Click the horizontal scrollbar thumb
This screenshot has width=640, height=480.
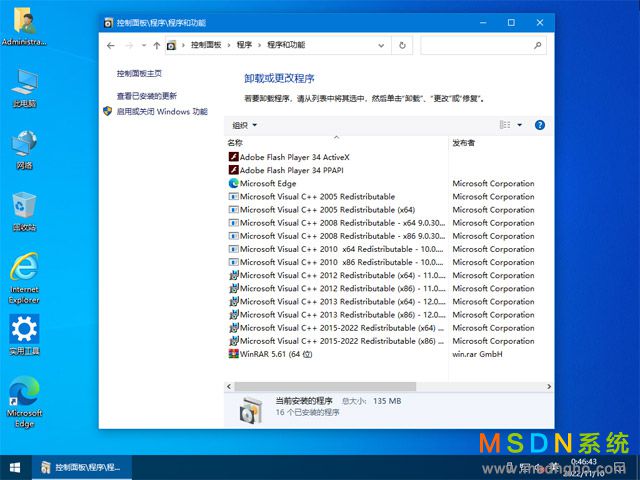(325, 386)
